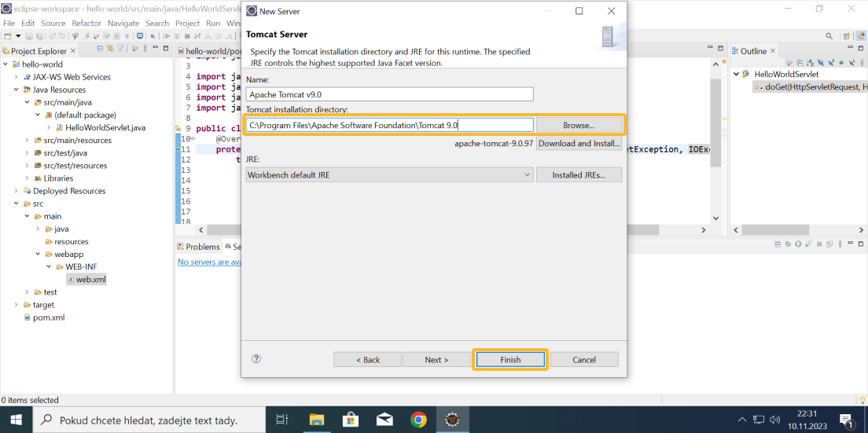Toggle Sort alphabetically in Outline toolbar

click(x=811, y=63)
